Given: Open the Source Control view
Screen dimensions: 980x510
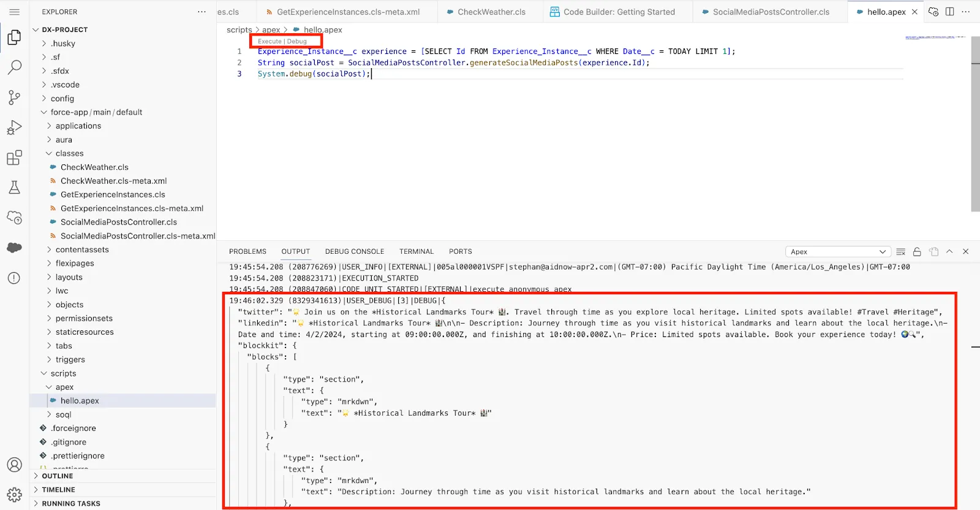Looking at the screenshot, I should coord(14,97).
